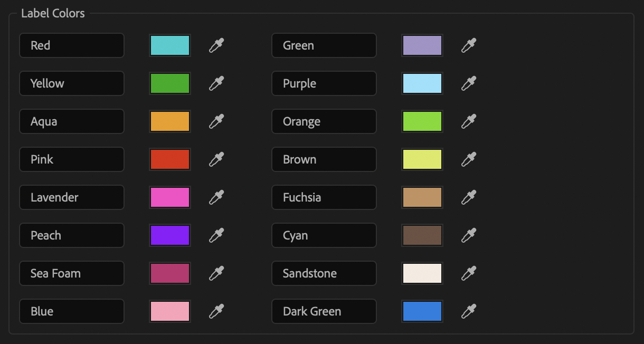Pick a color using the Peach label eyedropper

click(x=216, y=235)
